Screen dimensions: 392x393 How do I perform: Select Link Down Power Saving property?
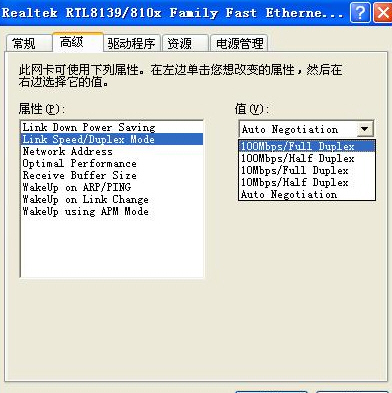coord(112,127)
